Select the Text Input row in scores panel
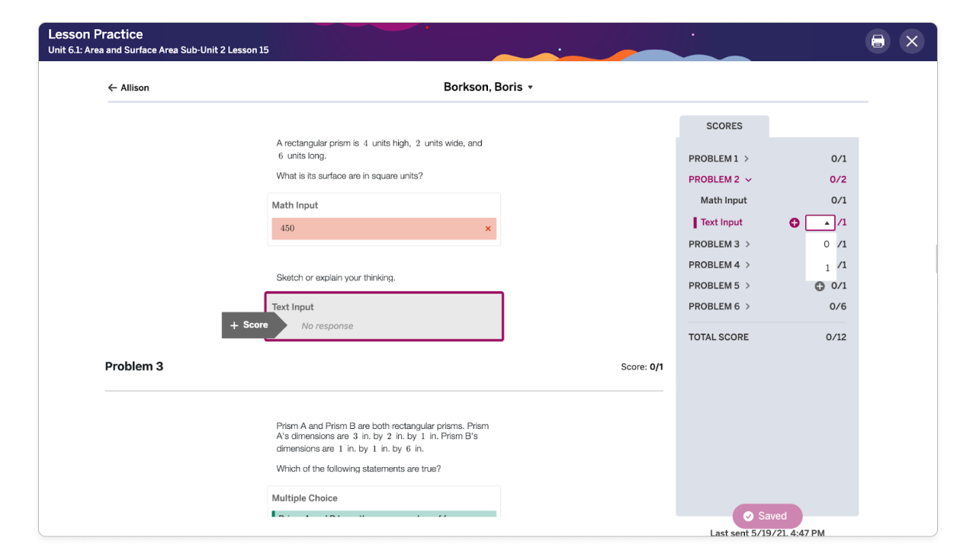 [x=721, y=222]
